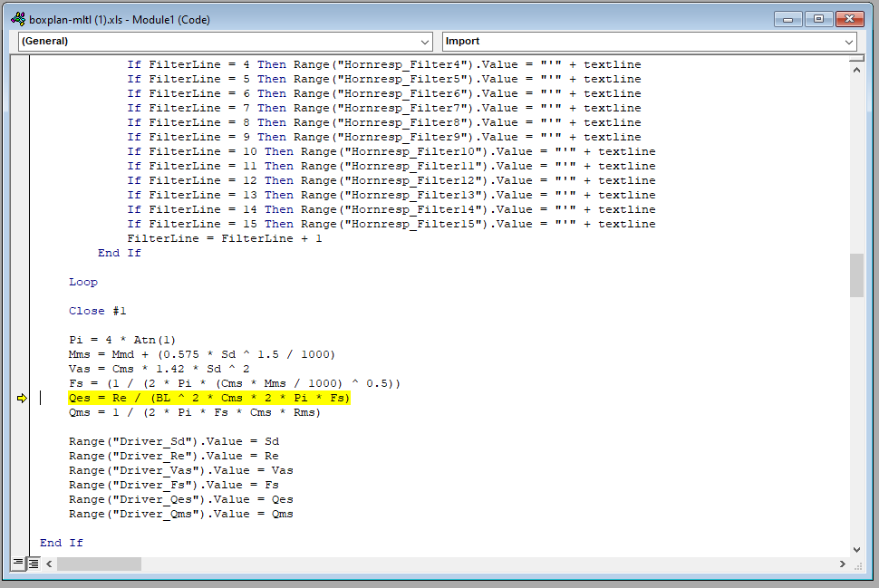
Task: Click horizontal scrollbar left arrow
Action: click(x=49, y=564)
